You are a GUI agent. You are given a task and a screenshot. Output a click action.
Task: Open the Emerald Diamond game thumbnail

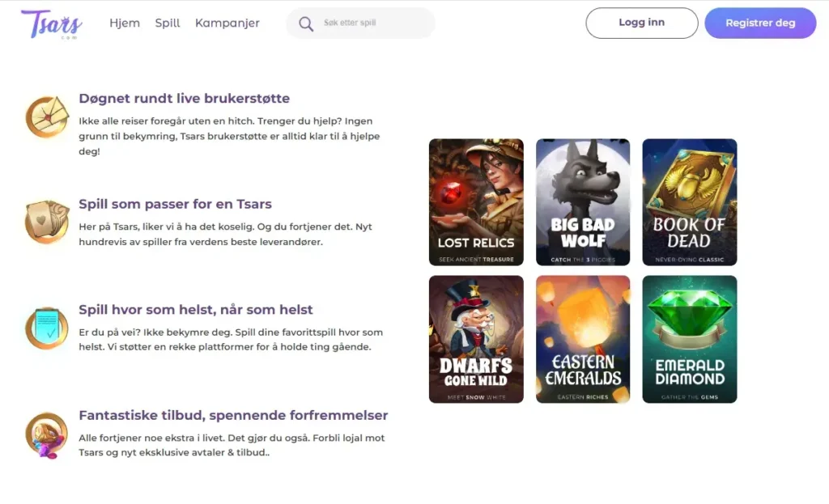click(x=690, y=339)
